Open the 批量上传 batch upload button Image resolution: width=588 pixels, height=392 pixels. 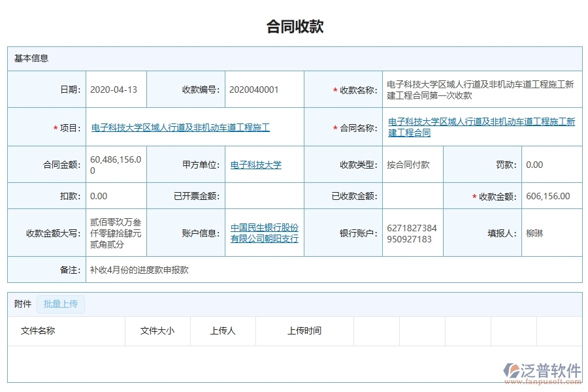pos(60,304)
